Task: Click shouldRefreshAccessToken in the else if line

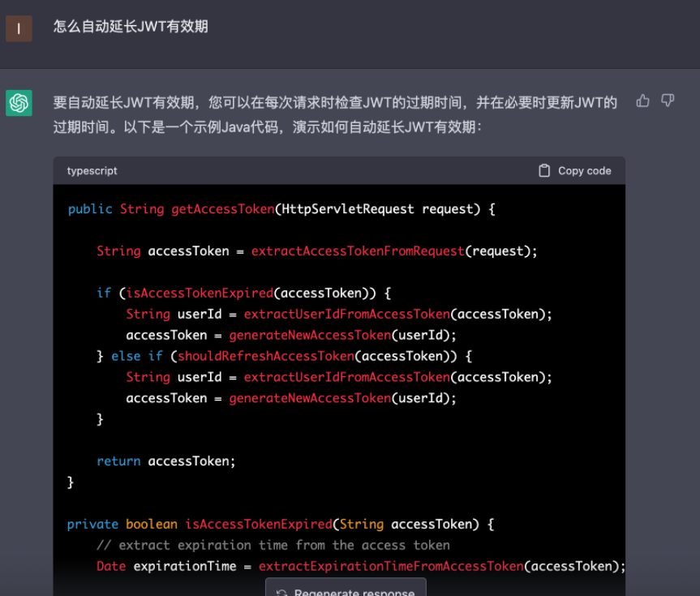Action: [266, 356]
